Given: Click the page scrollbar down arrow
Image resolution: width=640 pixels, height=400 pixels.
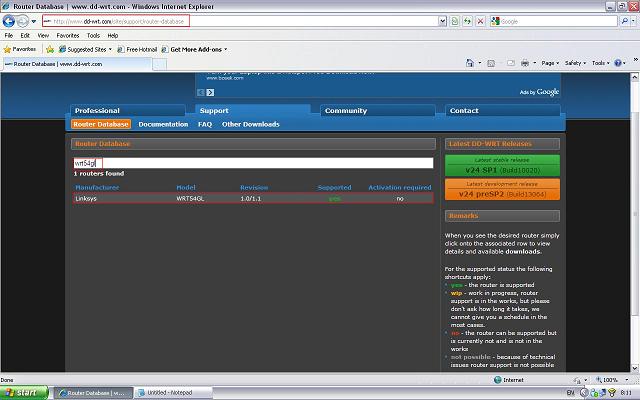Looking at the screenshot, I should 635,368.
